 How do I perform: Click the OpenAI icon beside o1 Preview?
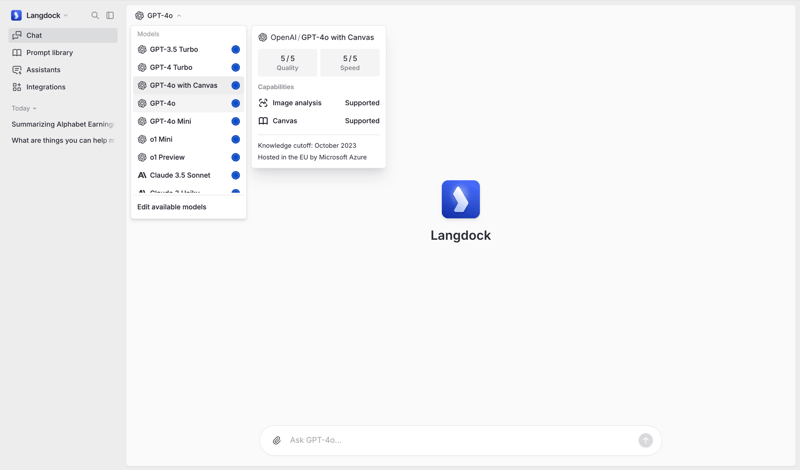142,157
